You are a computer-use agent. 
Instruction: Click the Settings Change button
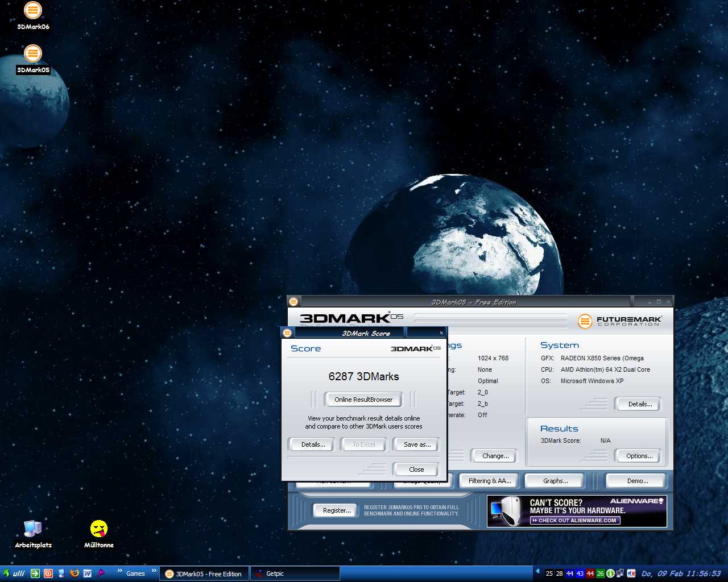495,456
